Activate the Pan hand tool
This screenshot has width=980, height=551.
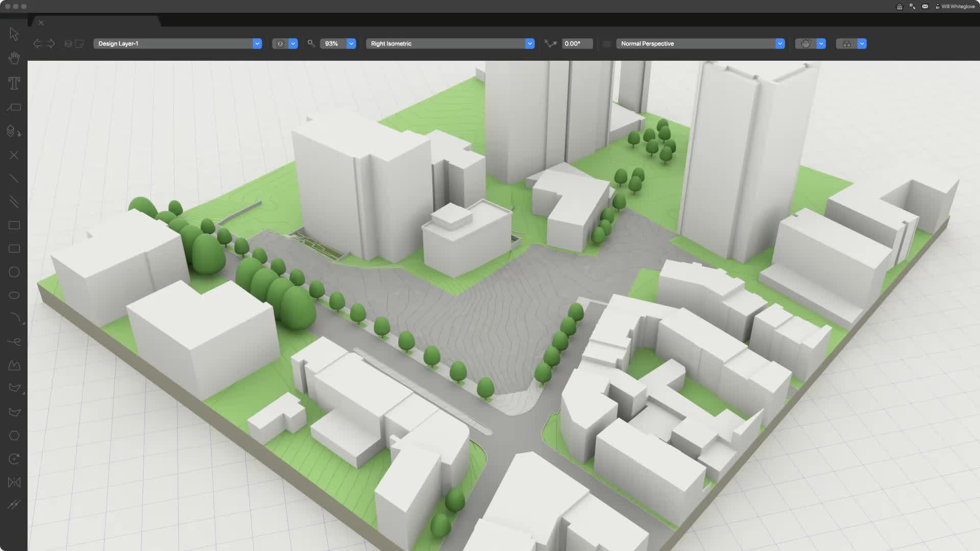pos(14,58)
